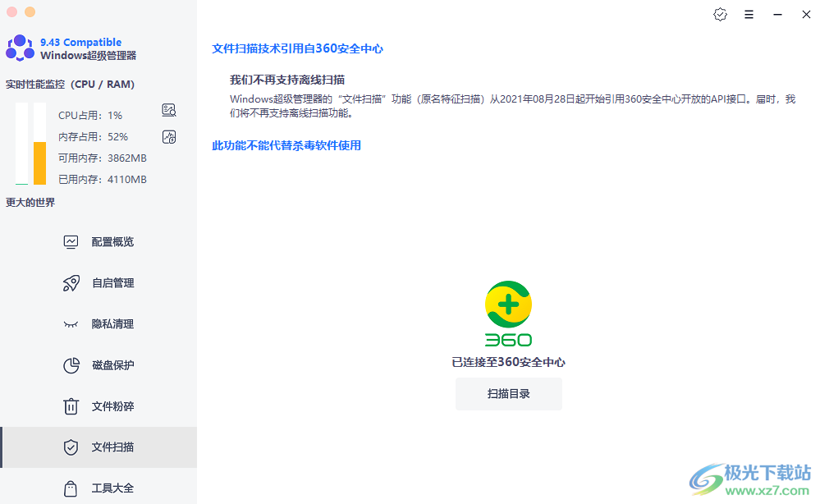
Task: Click the 9.43 Compatible version text
Action: [x=81, y=43]
